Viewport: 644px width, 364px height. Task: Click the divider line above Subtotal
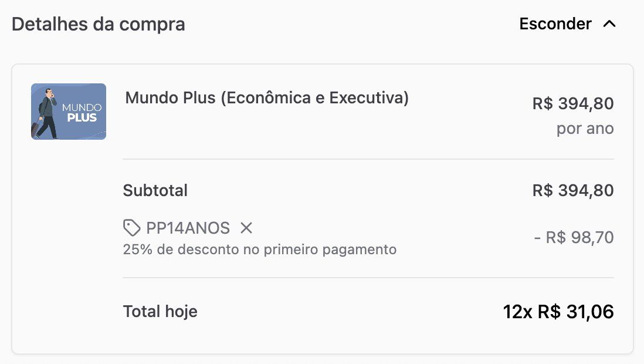(x=368, y=159)
